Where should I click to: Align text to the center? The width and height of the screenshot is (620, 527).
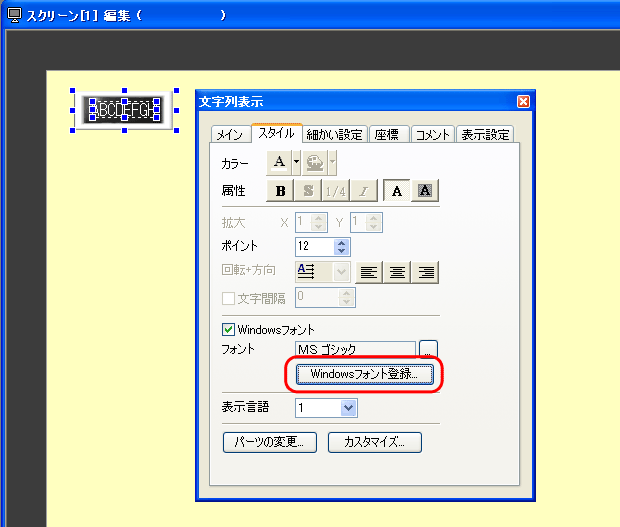tap(398, 271)
